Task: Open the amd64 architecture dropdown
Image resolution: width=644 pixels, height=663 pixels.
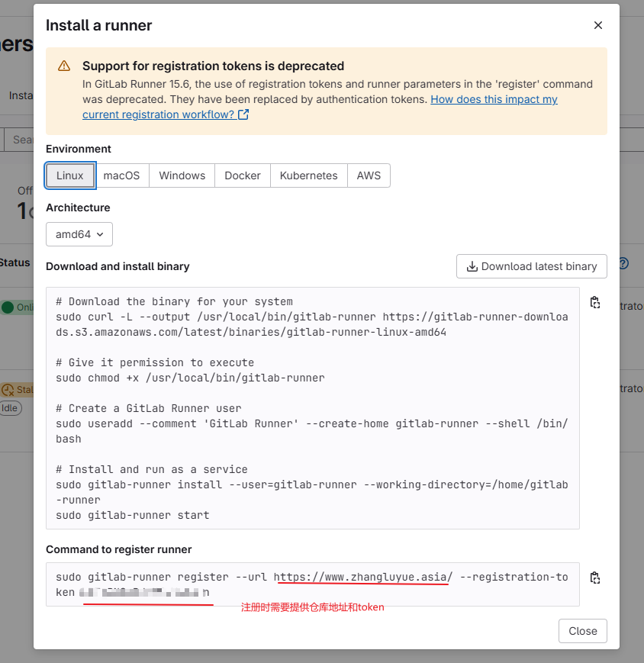Action: click(79, 234)
